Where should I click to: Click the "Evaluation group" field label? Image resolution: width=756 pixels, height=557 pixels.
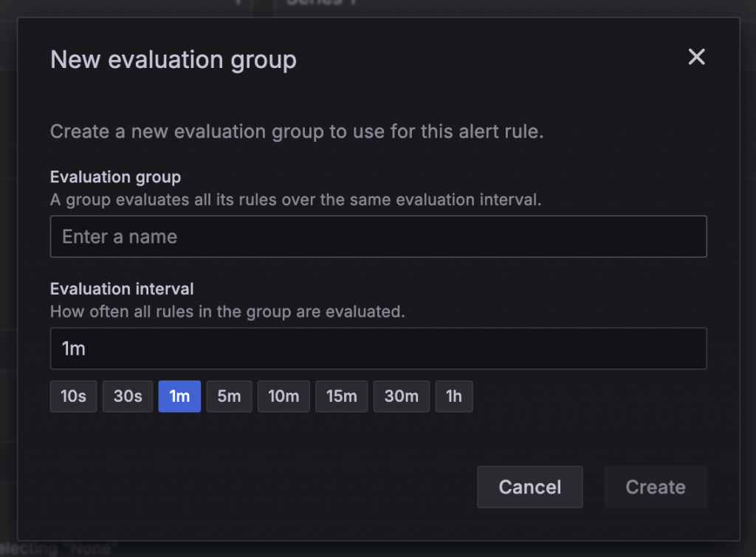[x=115, y=177]
